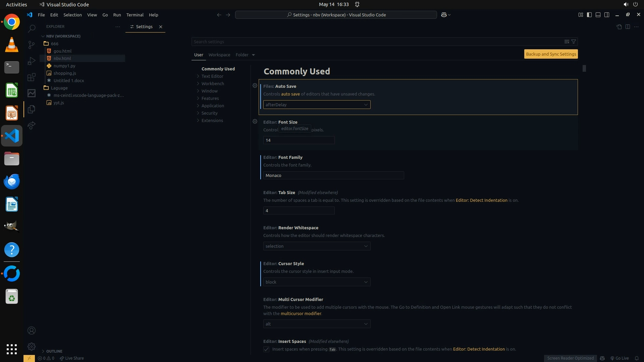This screenshot has height=362, width=644.
Task: Open the Cursor Style block dropdown
Action: click(x=317, y=282)
